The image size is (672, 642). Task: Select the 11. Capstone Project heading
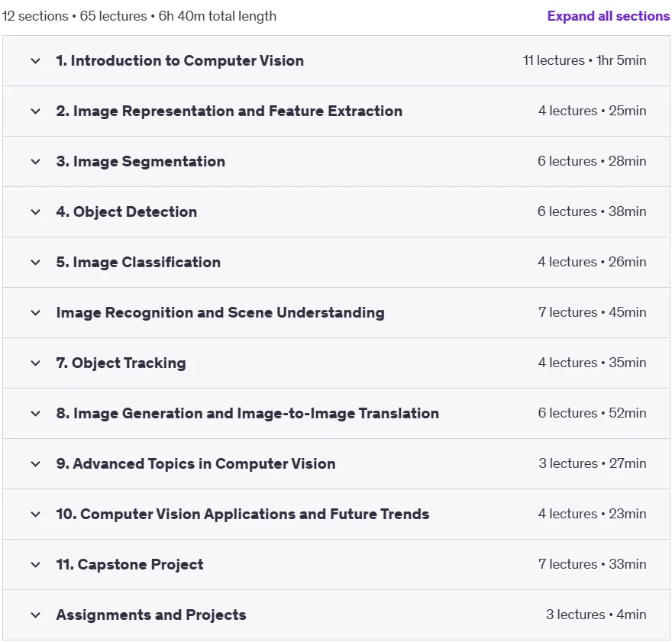[130, 564]
